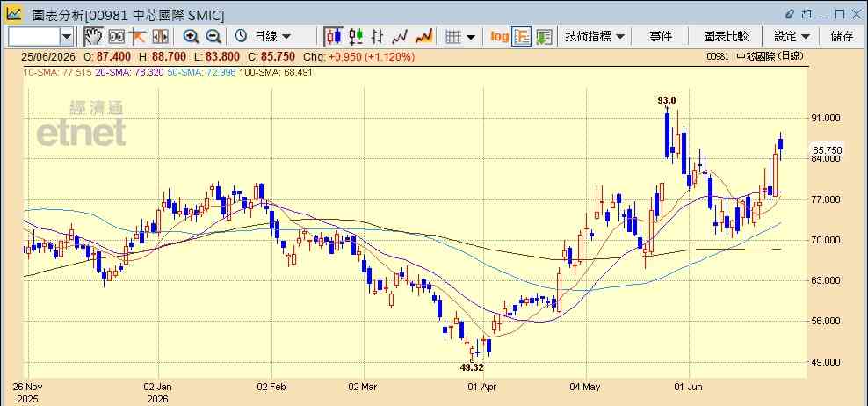Open the grid options dropdown arrow

tap(471, 37)
